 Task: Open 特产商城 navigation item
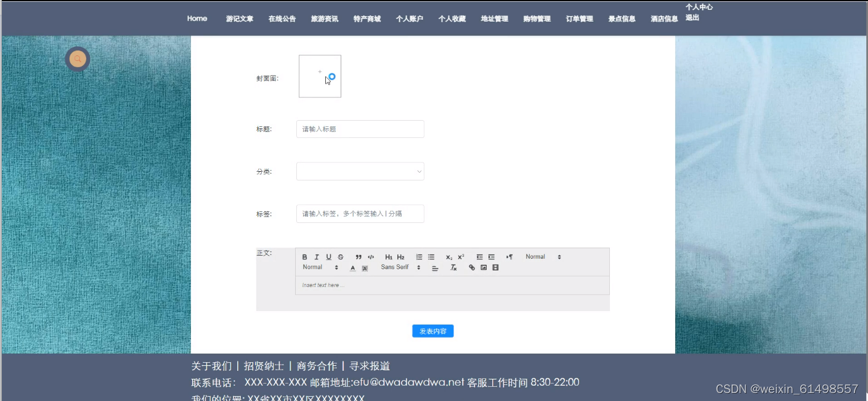click(x=367, y=19)
